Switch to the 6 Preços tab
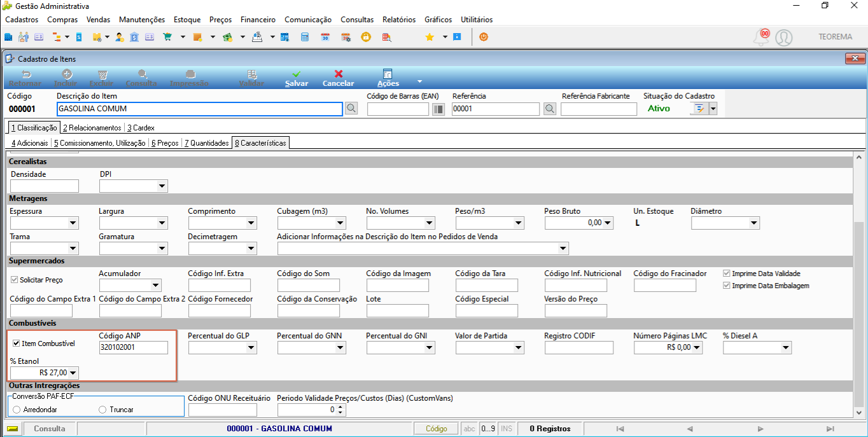The image size is (868, 437). pyautogui.click(x=165, y=143)
